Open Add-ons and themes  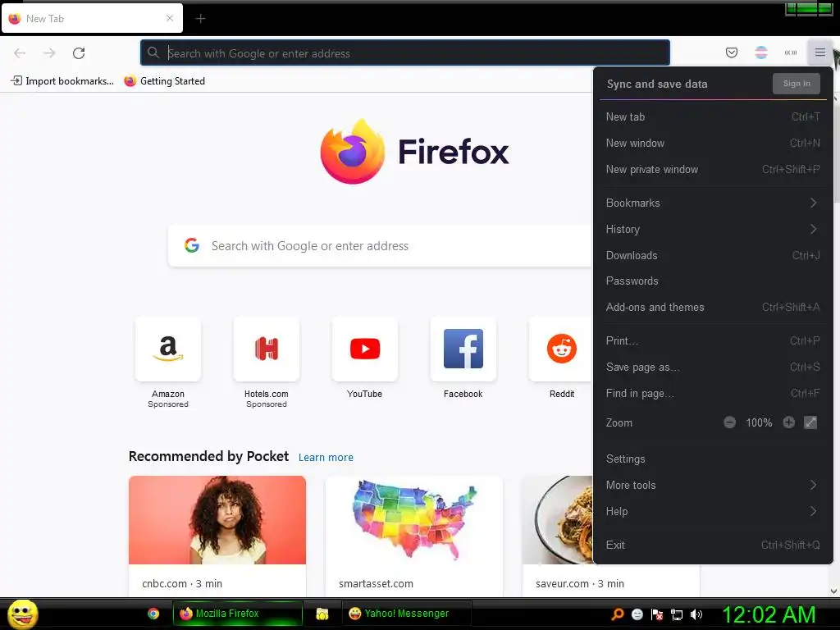point(713,308)
